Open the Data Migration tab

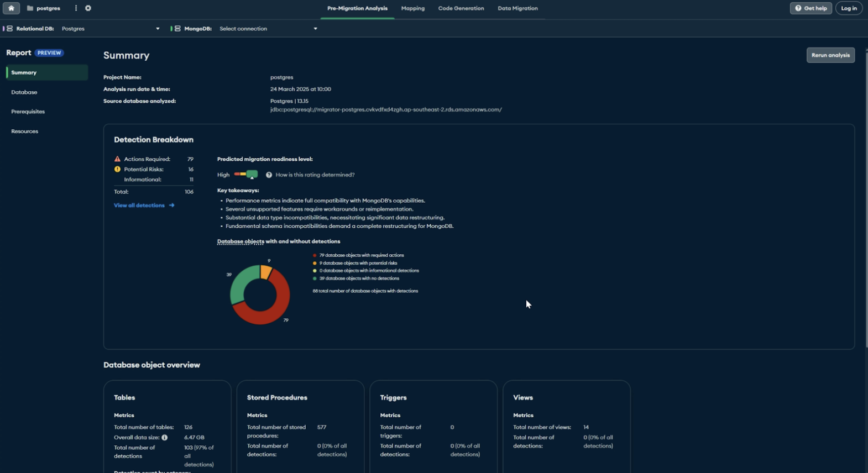point(517,8)
